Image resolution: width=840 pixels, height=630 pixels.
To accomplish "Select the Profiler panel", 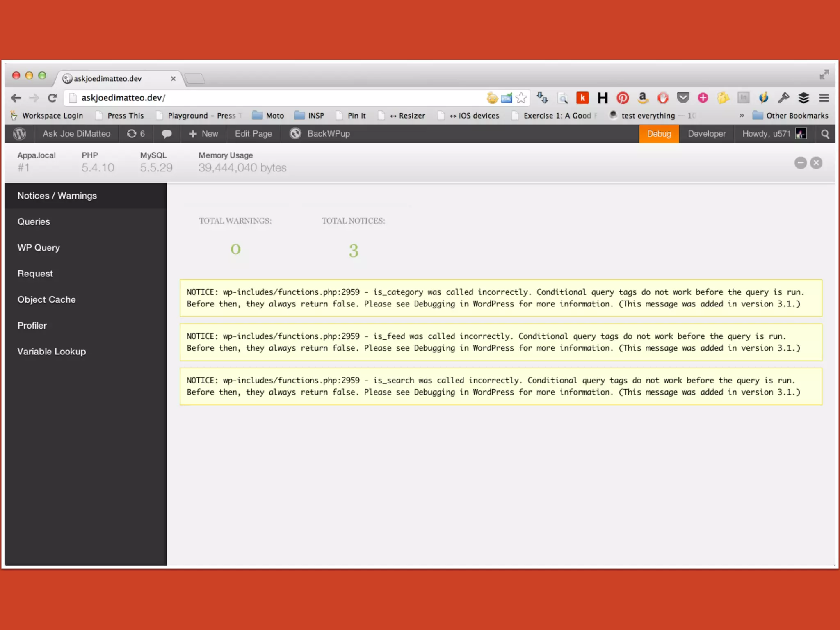I will pyautogui.click(x=32, y=325).
